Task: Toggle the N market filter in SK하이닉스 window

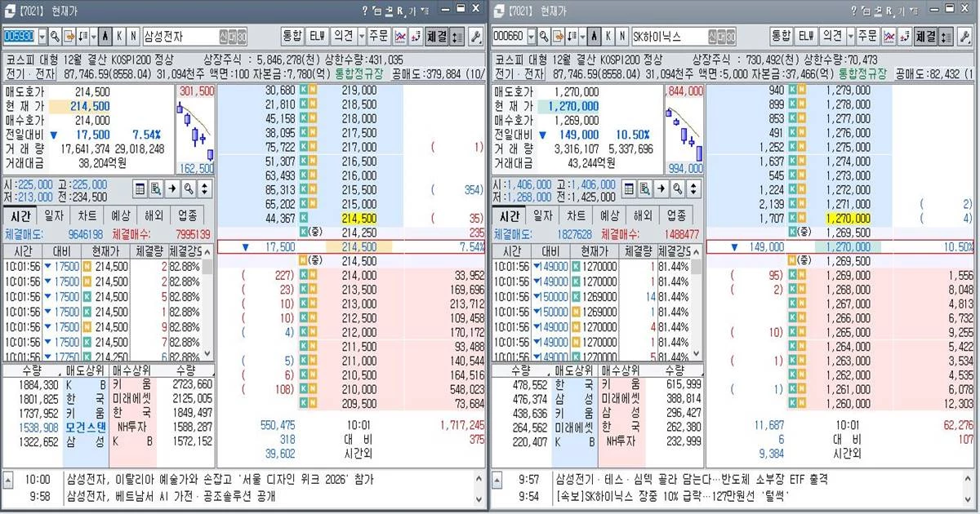Action: pyautogui.click(x=622, y=37)
